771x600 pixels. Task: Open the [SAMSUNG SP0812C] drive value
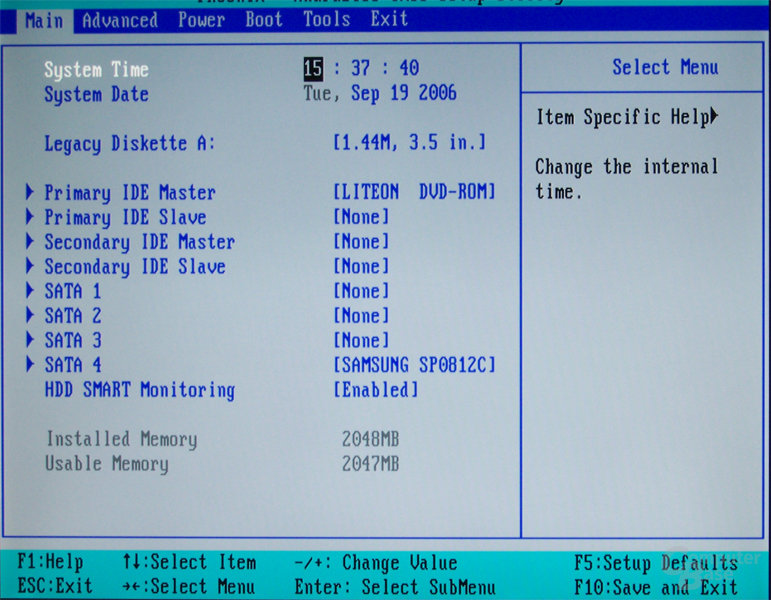coord(414,365)
